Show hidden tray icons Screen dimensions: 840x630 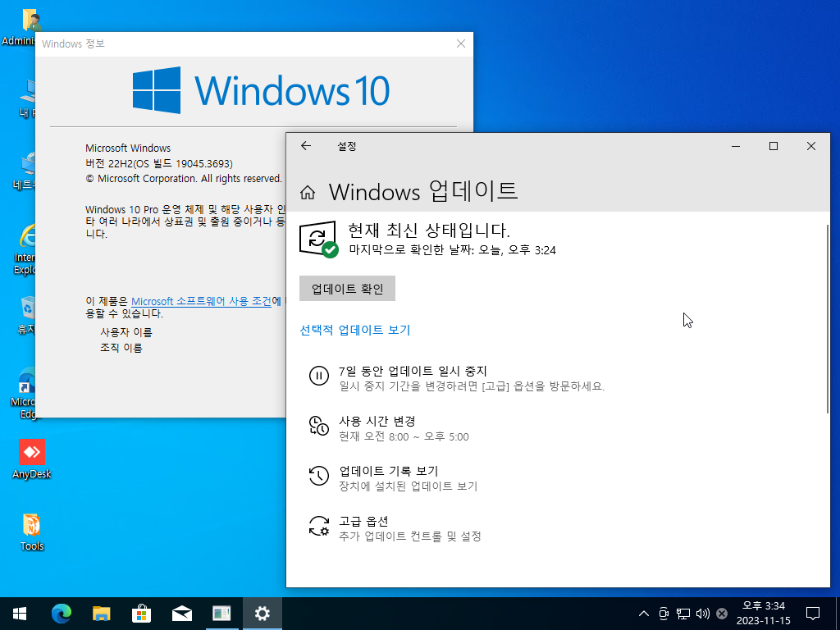[644, 614]
